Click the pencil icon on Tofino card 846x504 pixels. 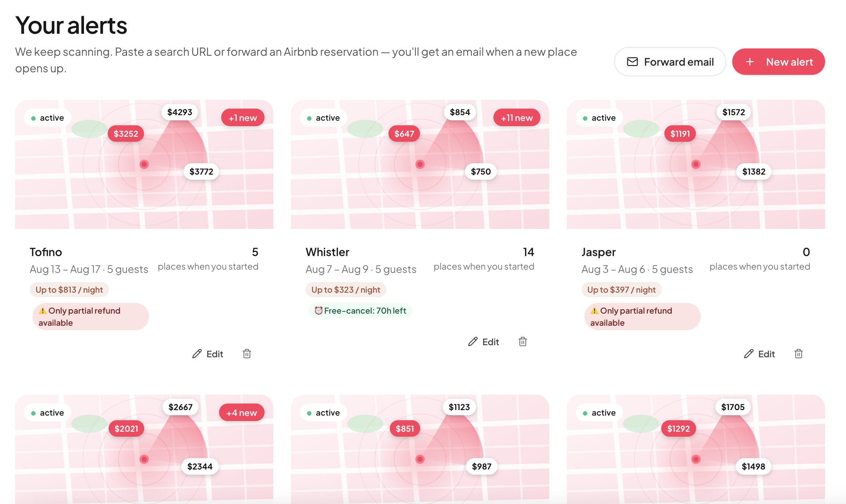197,354
